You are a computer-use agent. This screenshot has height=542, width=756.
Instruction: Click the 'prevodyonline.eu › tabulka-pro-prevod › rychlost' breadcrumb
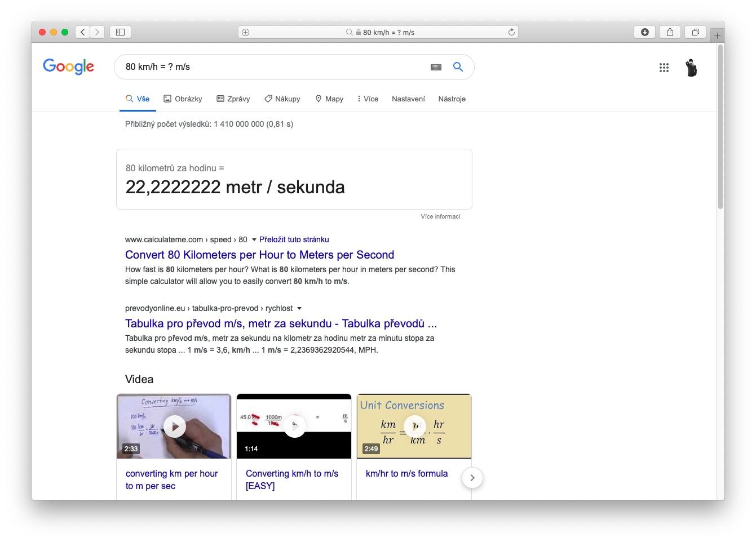209,308
